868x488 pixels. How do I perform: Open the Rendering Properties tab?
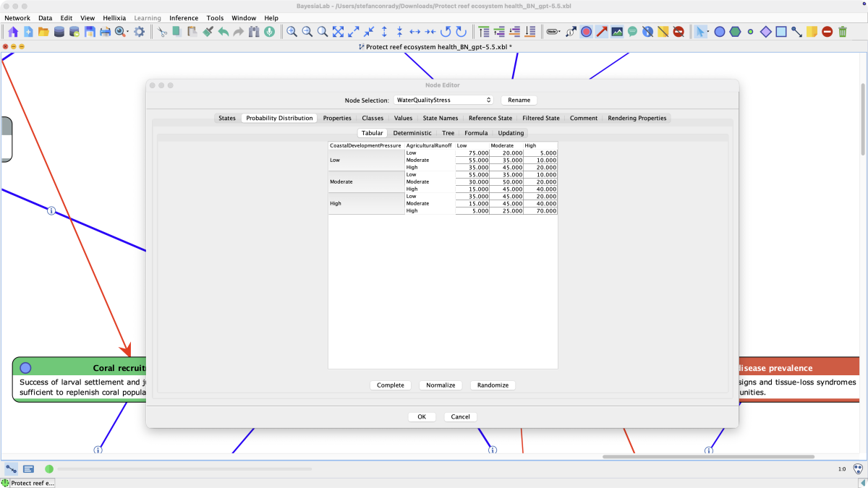[637, 118]
